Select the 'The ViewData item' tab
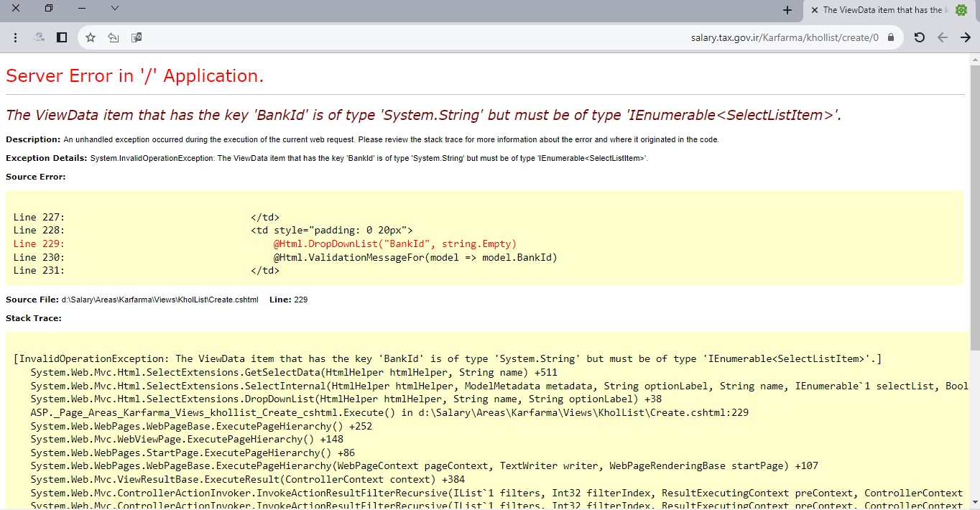The width and height of the screenshot is (980, 510). point(884,10)
